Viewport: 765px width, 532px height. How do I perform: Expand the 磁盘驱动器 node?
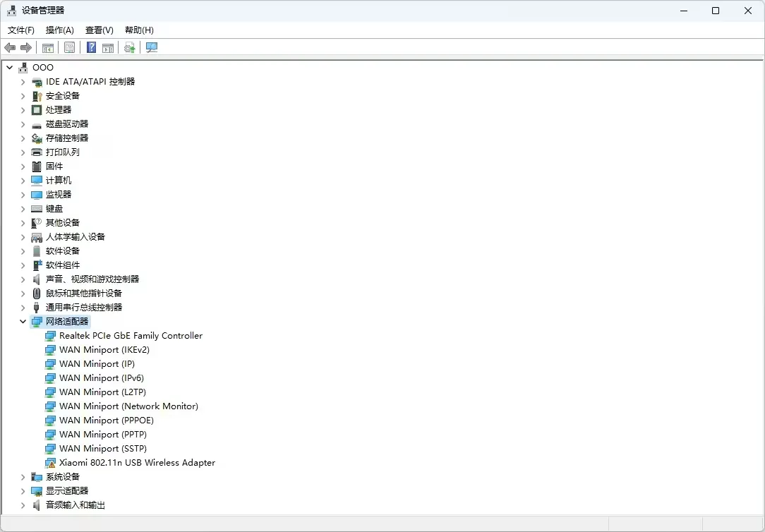click(23, 124)
